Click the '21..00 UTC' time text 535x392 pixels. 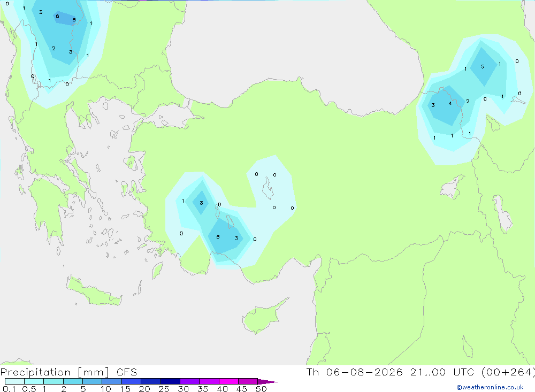point(442,372)
